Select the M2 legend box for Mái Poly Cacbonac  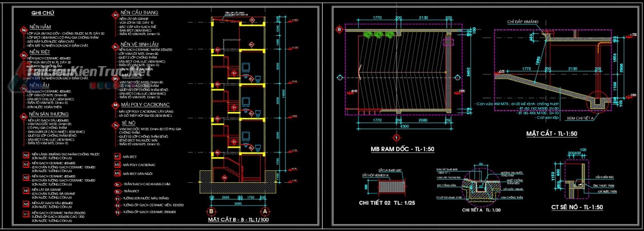(117, 164)
